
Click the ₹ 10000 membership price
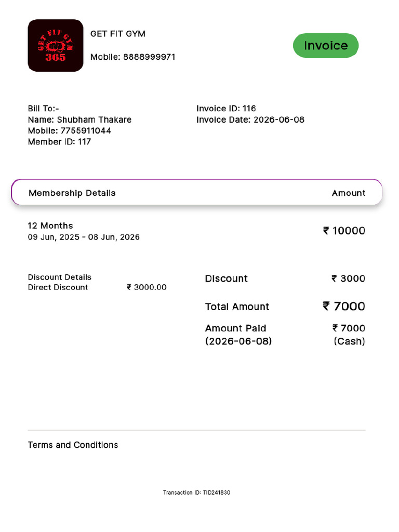coord(344,231)
